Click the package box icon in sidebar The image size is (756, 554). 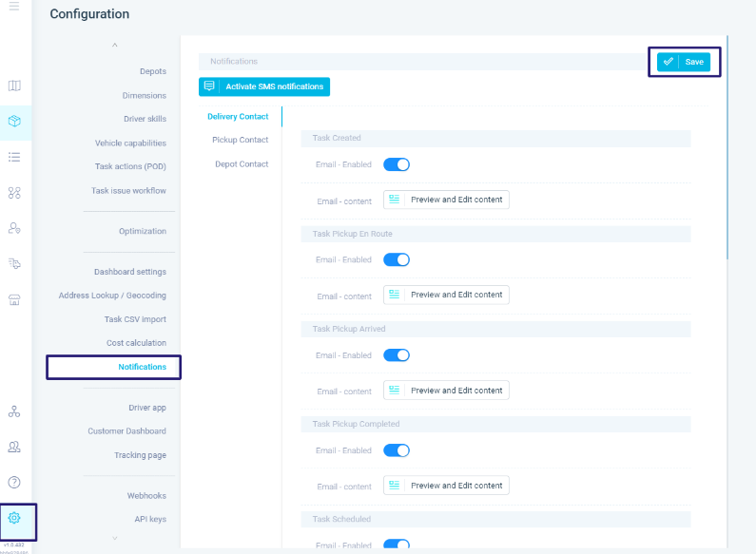(x=14, y=122)
